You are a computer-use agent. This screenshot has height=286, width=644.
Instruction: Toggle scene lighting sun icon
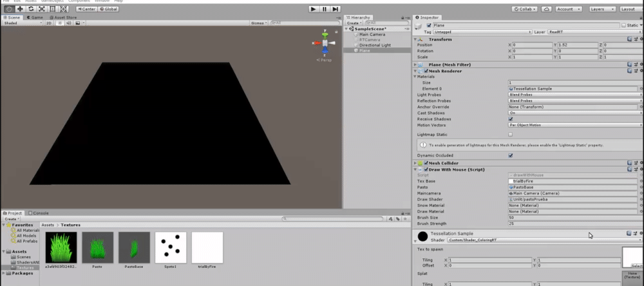tap(59, 23)
